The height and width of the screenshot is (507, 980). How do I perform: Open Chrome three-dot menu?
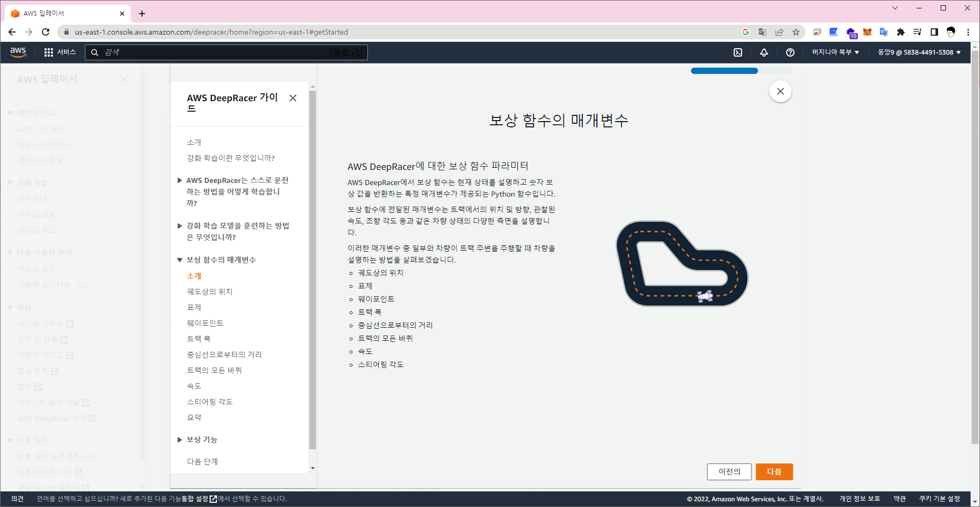pos(968,32)
